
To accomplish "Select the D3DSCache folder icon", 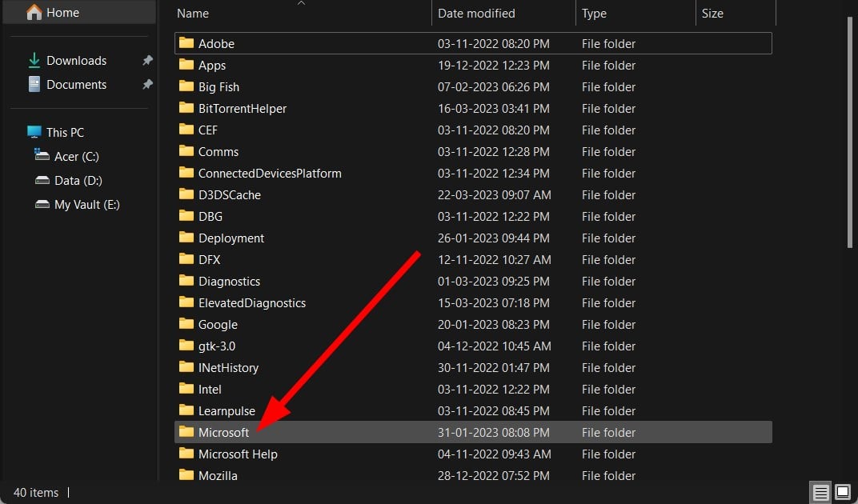I will click(186, 194).
